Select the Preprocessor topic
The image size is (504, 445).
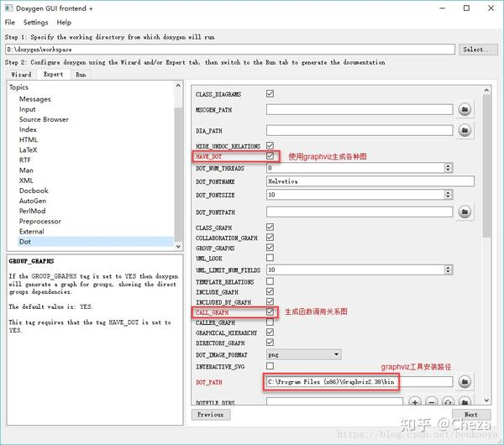click(40, 222)
